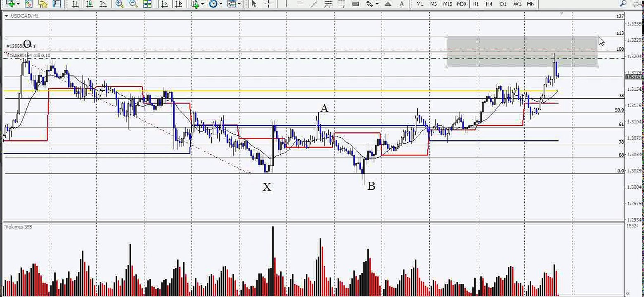
Task: Toggle the H1 timeframe button
Action: click(x=475, y=4)
